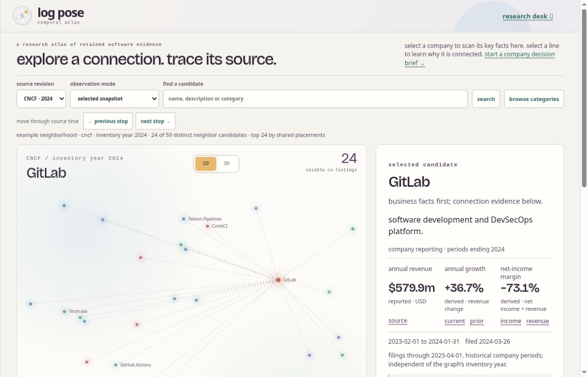Expand the observation mode selected snapshot dropdown
The width and height of the screenshot is (588, 377).
coord(115,98)
